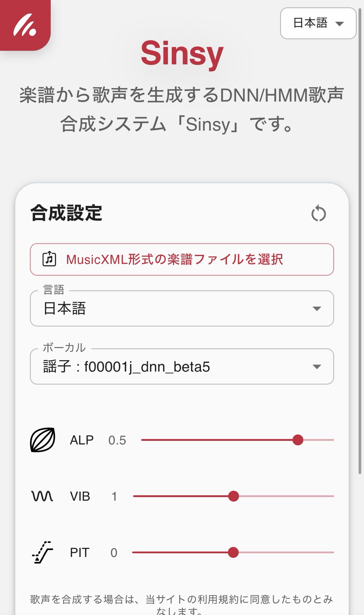Click the page vertical scrollbar
Image resolution: width=364 pixels, height=615 pixels.
360,240
